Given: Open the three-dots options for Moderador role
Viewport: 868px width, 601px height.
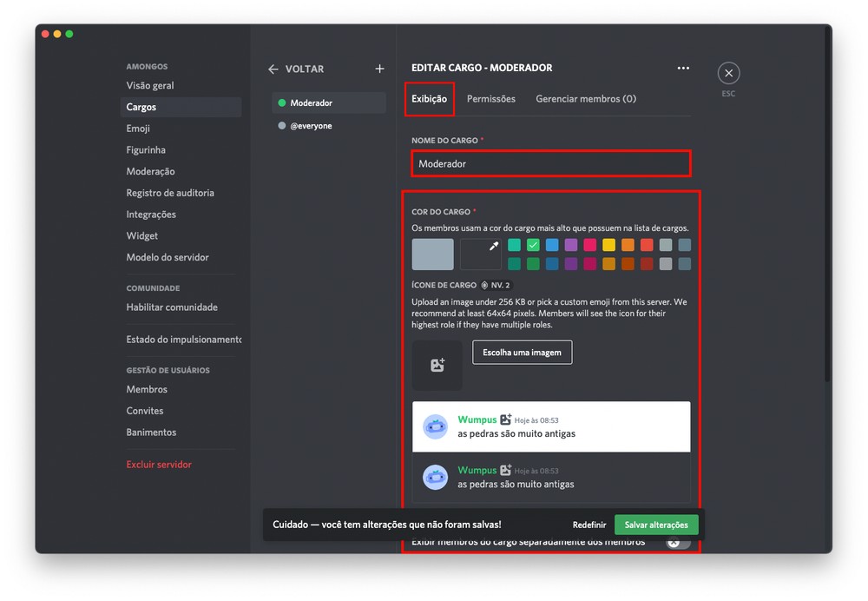Looking at the screenshot, I should pyautogui.click(x=683, y=68).
